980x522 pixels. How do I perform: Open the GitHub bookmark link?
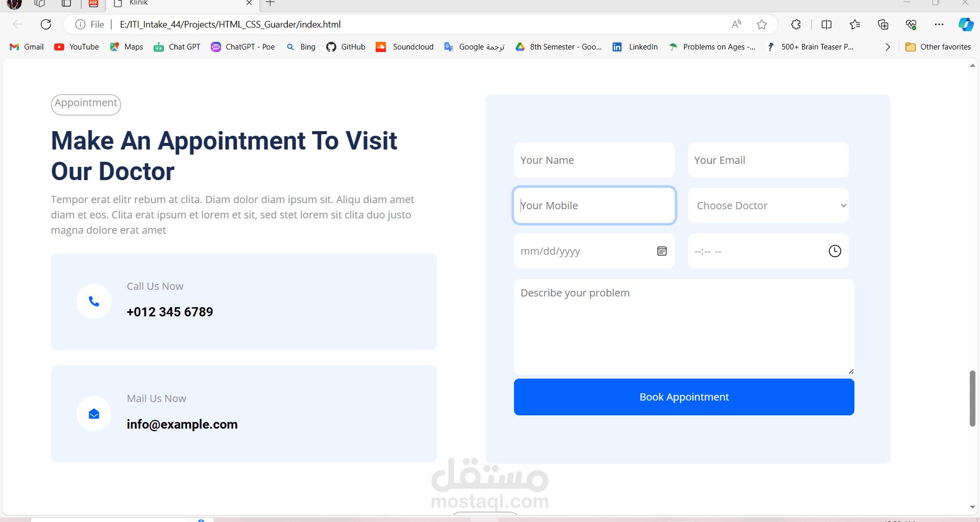click(x=346, y=47)
